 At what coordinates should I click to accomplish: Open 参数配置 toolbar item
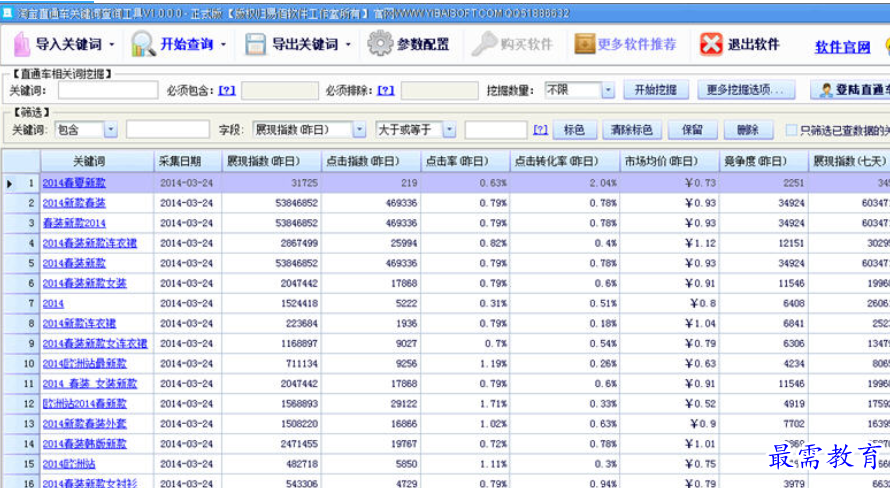[x=408, y=44]
